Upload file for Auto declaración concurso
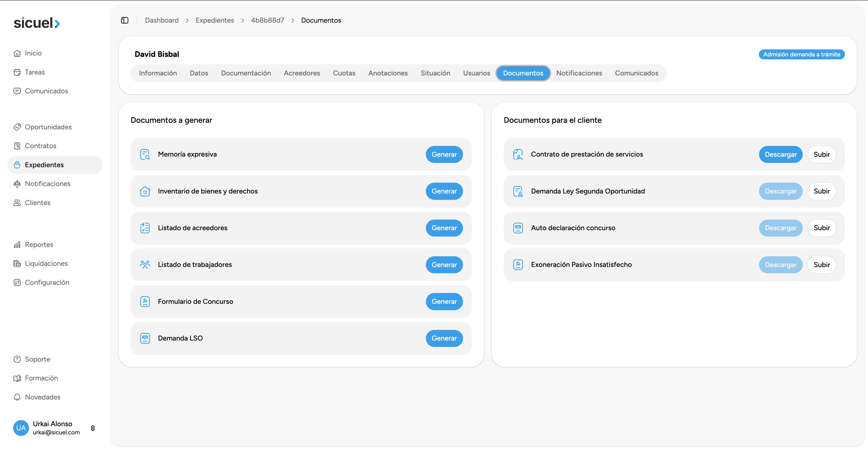This screenshot has width=868, height=450. pos(822,228)
